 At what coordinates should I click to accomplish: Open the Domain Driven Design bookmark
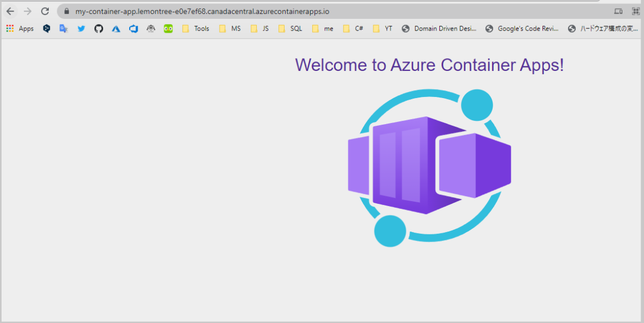[x=439, y=29]
